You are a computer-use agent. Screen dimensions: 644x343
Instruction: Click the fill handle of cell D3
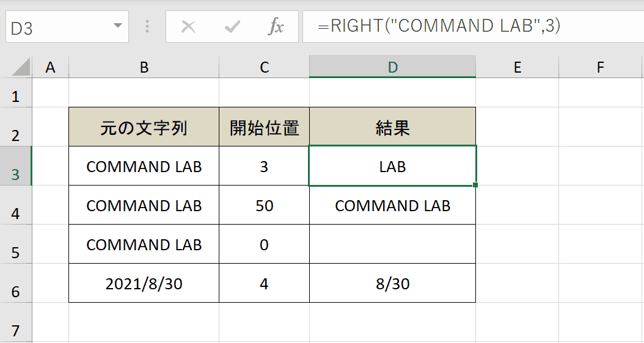[475, 185]
